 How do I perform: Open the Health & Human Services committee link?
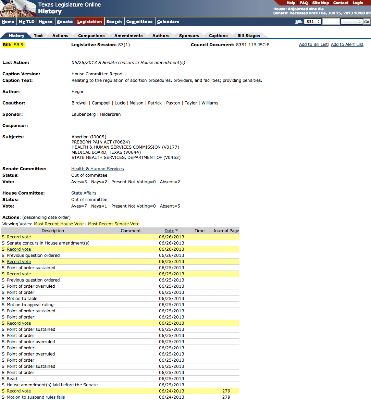[97, 169]
